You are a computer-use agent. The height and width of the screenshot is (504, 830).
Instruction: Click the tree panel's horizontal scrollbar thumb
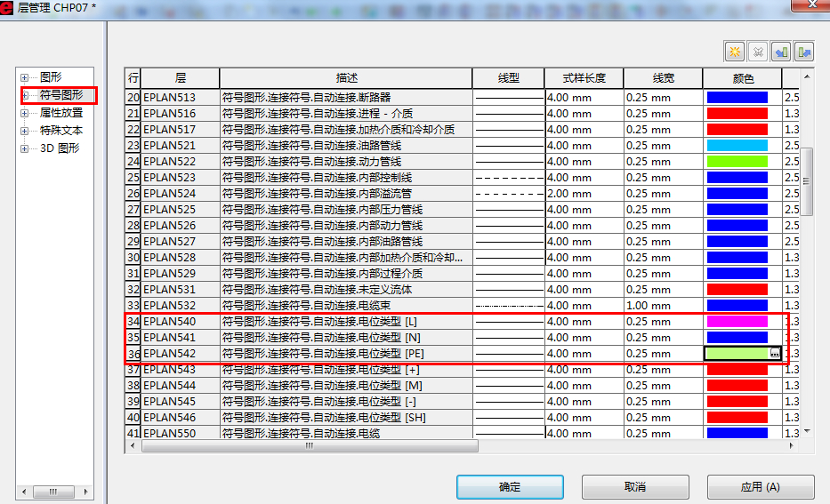click(x=53, y=492)
